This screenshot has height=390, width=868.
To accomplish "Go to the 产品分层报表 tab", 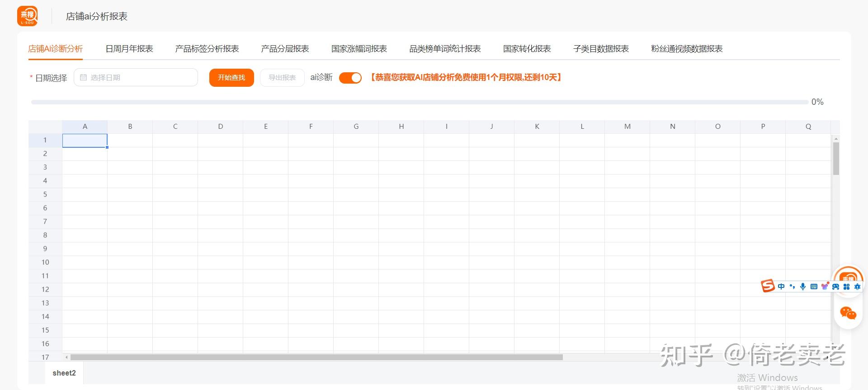I will [285, 49].
